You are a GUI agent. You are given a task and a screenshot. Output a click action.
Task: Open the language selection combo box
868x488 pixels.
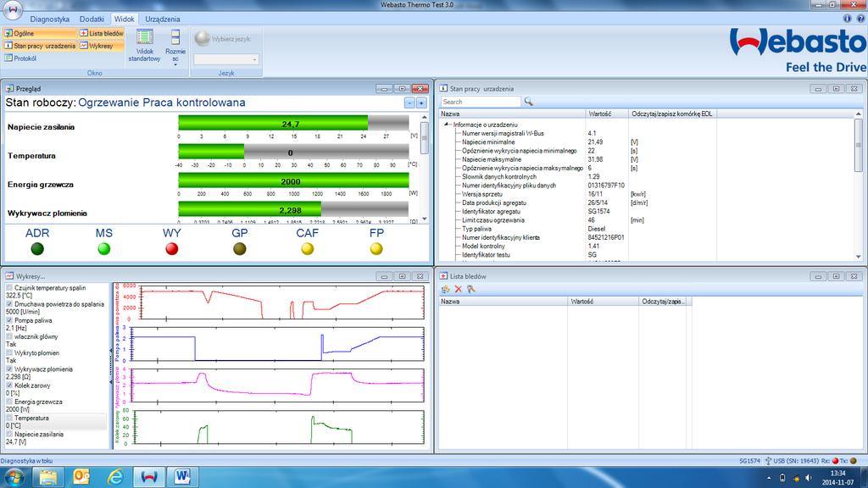(x=226, y=59)
